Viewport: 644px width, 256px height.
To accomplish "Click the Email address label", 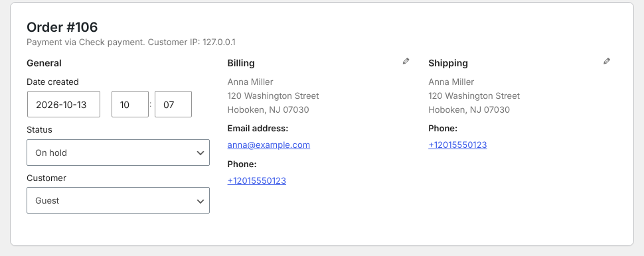I will point(258,129).
